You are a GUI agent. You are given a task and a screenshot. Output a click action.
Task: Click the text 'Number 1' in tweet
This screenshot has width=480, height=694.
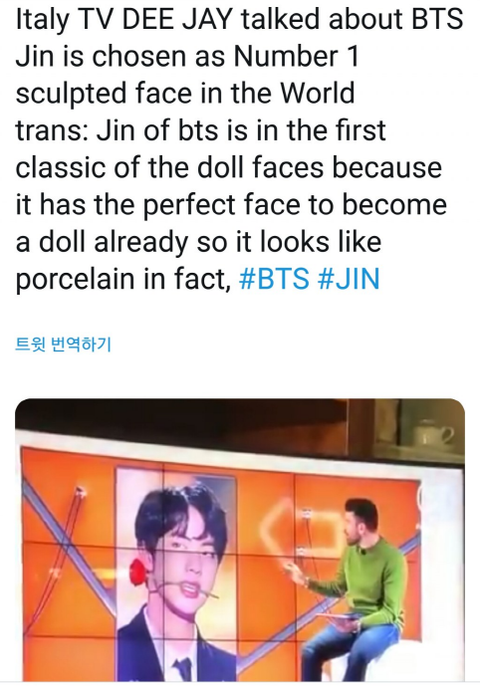click(296, 56)
